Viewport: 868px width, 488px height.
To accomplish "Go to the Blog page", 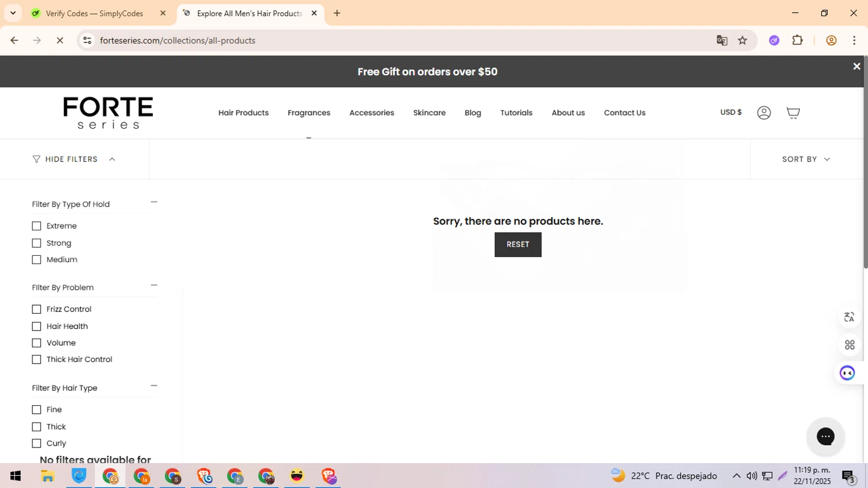I will point(473,113).
